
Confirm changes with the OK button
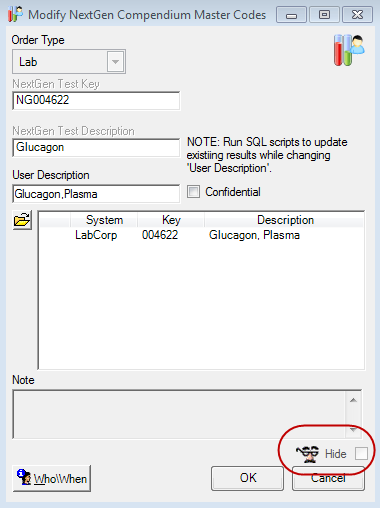coord(247,478)
